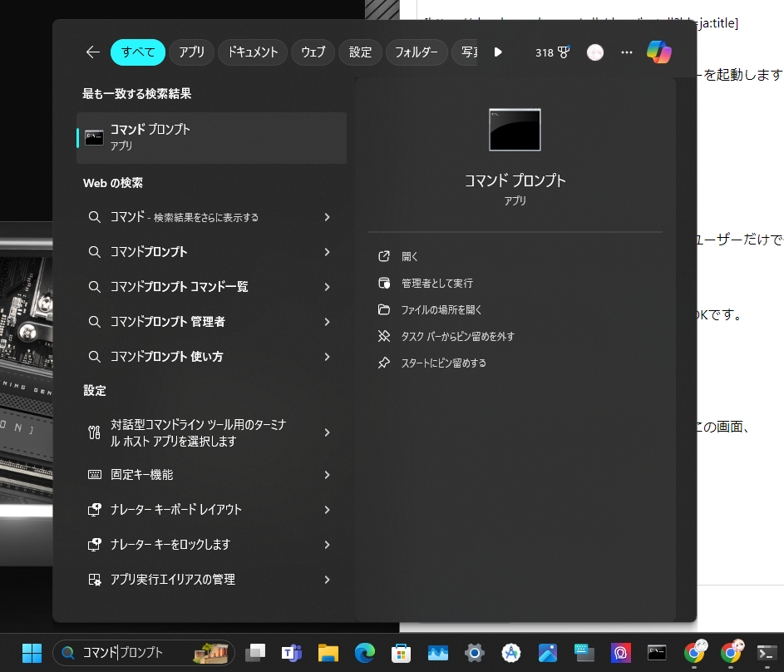Switch to the ドキュメント filter tab
The height and width of the screenshot is (672, 784).
pos(253,52)
